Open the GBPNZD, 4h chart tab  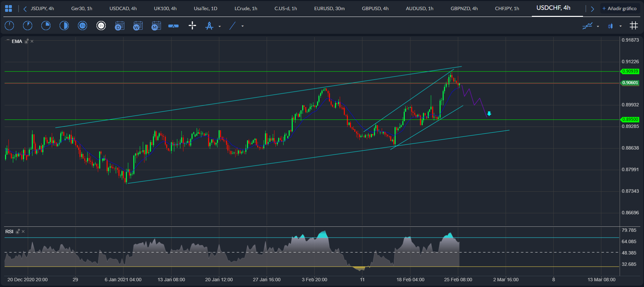point(464,8)
